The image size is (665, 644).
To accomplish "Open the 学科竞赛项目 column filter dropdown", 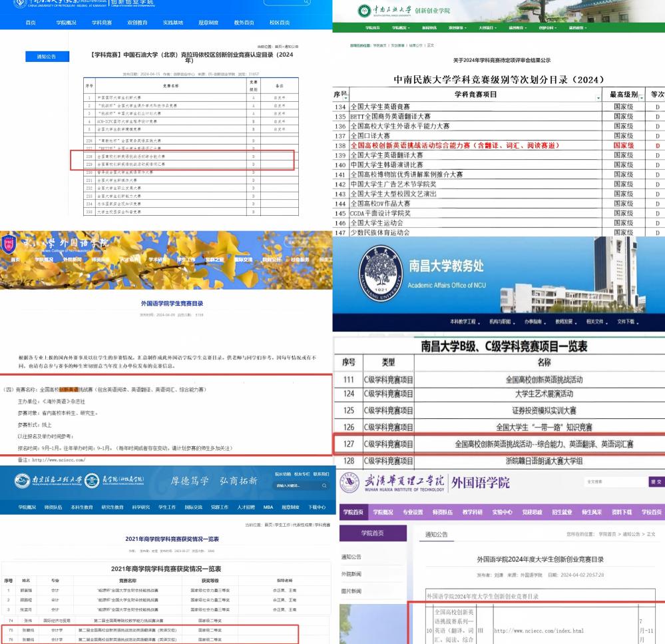I will click(598, 98).
